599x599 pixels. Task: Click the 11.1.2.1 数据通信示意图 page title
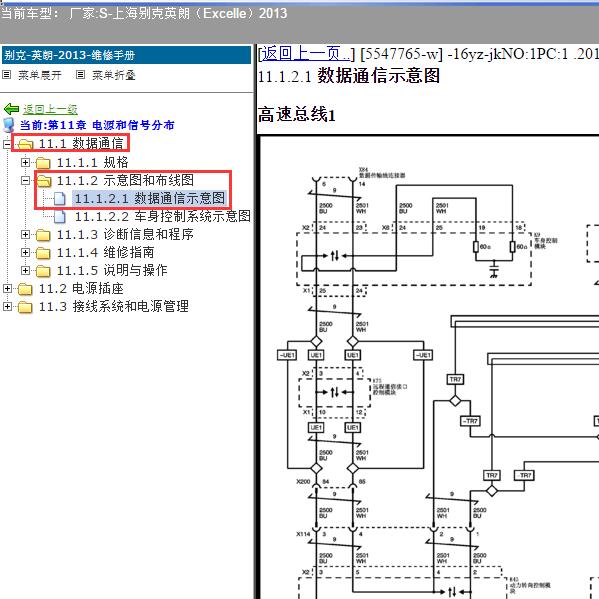click(349, 76)
